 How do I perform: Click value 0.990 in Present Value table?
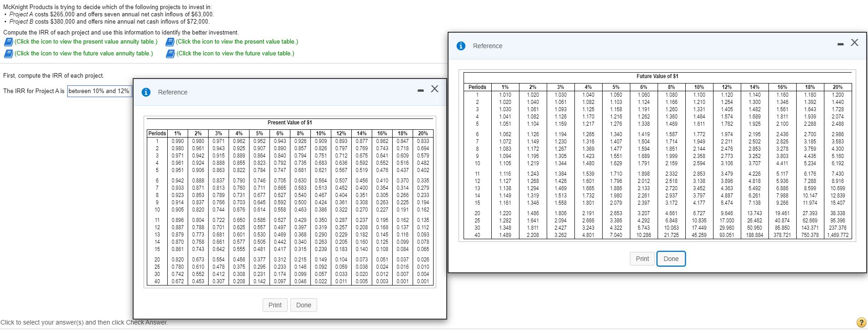(178, 141)
